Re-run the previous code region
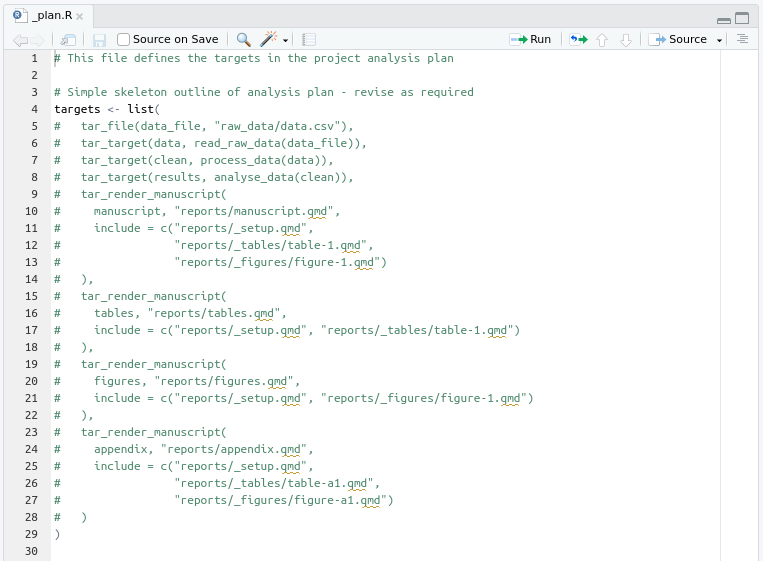 (x=578, y=40)
